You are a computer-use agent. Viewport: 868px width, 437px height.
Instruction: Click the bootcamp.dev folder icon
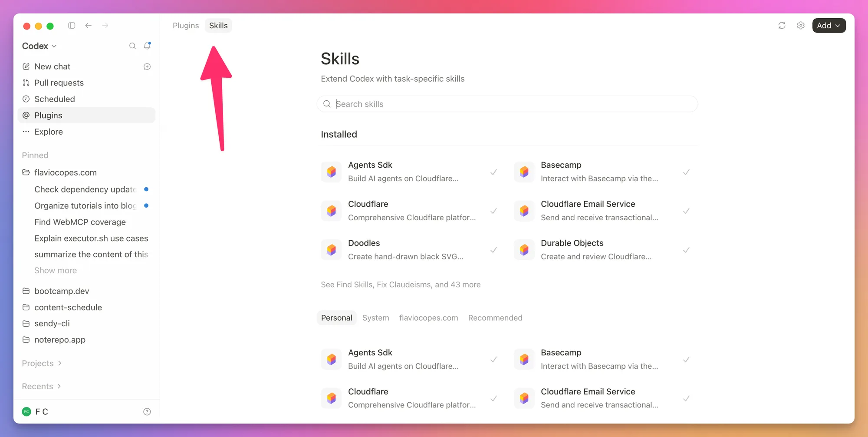(26, 291)
